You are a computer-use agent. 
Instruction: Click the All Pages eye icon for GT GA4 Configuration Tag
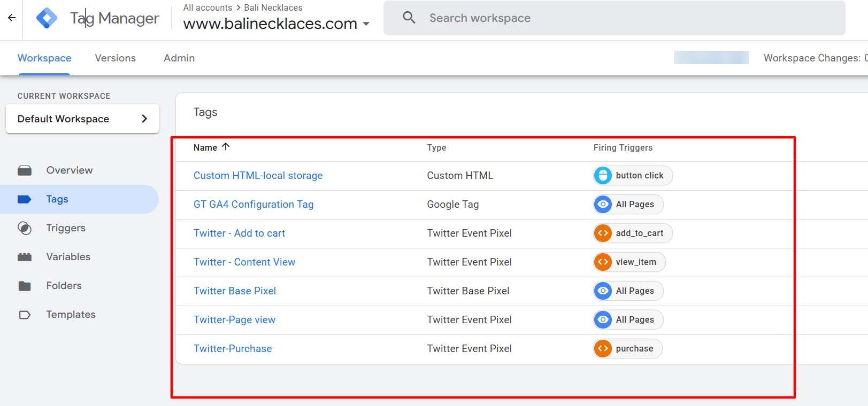pos(603,204)
